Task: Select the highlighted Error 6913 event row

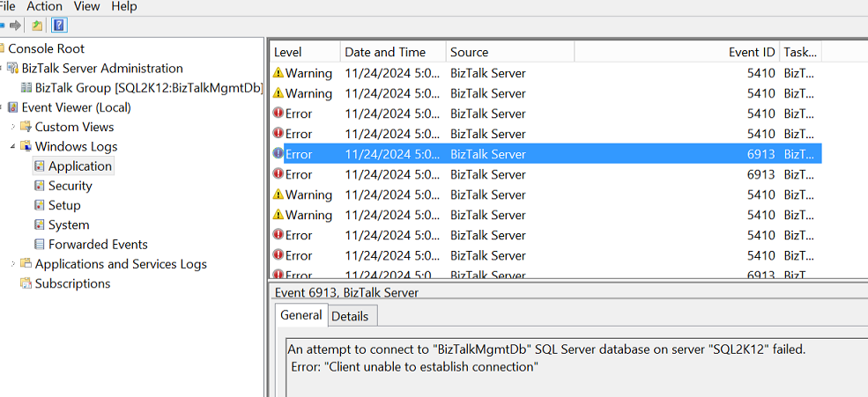Action: point(546,154)
